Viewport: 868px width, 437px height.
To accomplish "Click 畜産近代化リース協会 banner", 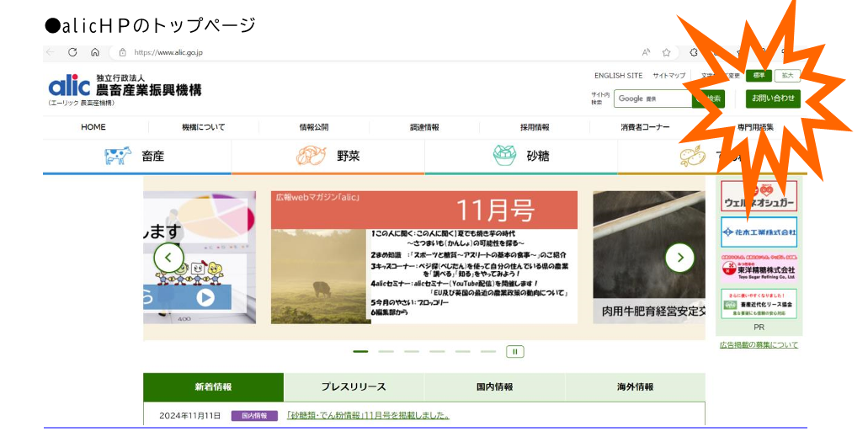I will tap(759, 304).
